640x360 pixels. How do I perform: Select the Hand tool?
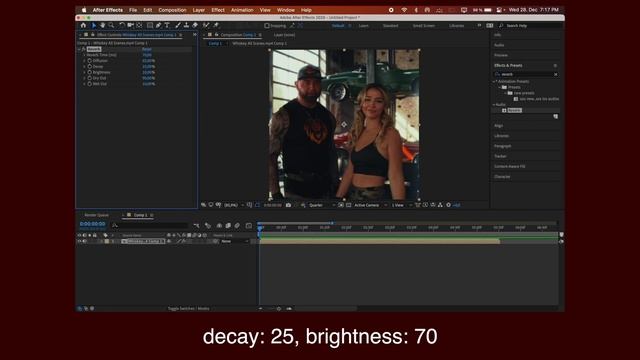pos(102,25)
